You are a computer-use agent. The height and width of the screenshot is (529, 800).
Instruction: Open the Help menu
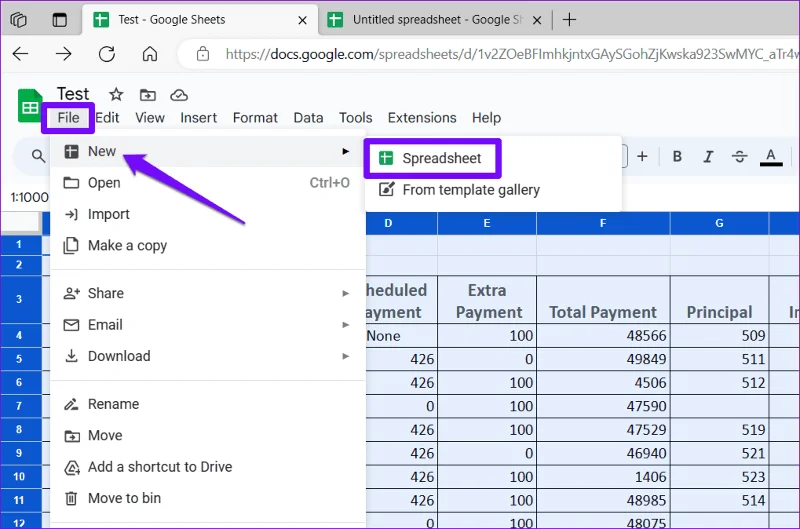(x=486, y=118)
